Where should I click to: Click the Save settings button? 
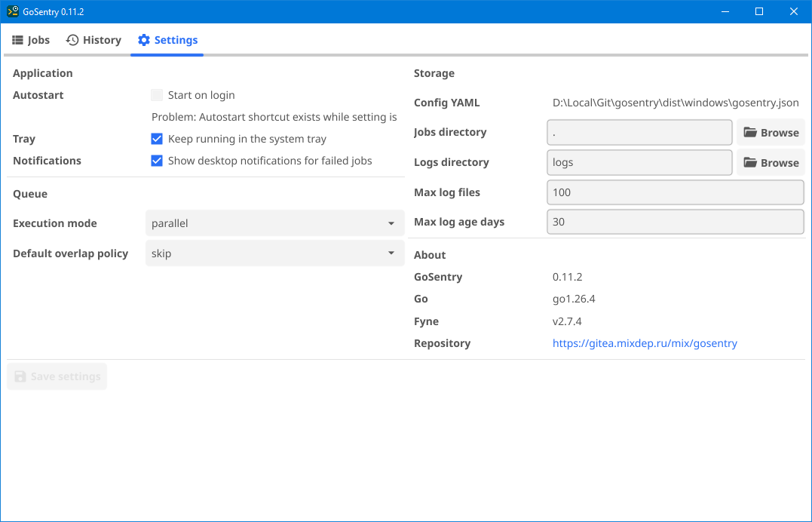click(x=57, y=376)
